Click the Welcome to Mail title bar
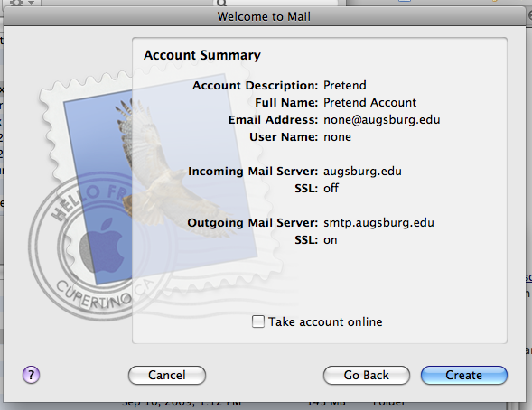532x410 pixels. [x=264, y=16]
